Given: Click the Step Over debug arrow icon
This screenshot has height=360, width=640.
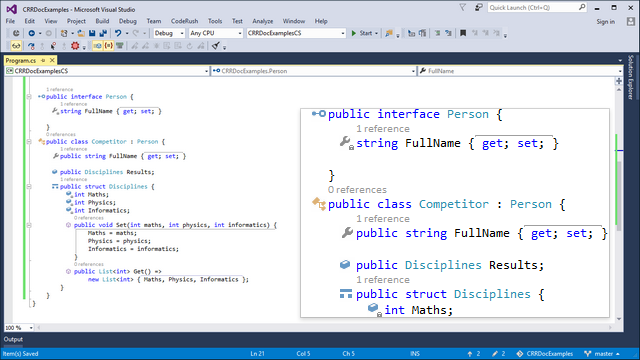Looking at the screenshot, I should [x=31, y=46].
